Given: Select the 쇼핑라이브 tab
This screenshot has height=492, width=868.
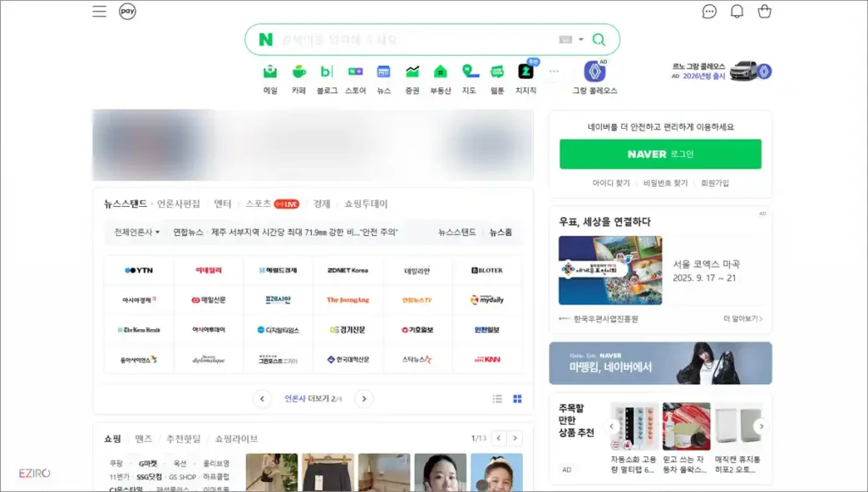Looking at the screenshot, I should click(236, 439).
